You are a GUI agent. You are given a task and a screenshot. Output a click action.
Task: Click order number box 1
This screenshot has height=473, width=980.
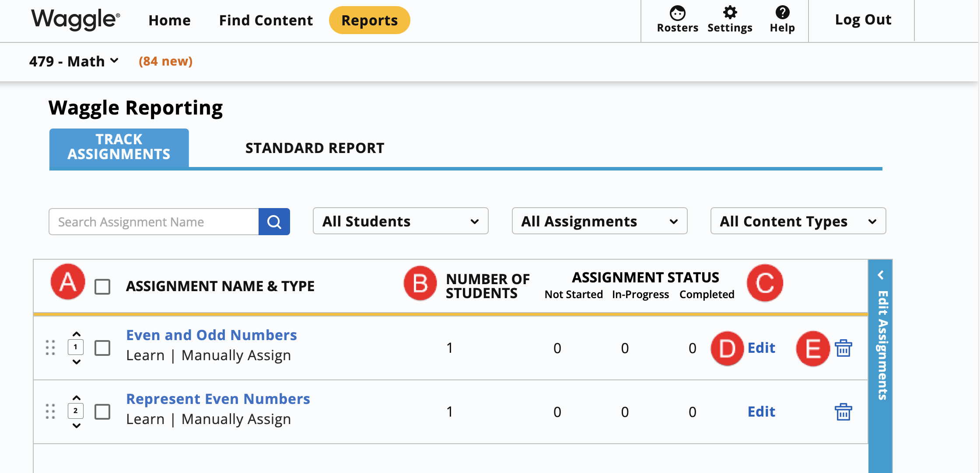coord(76,347)
